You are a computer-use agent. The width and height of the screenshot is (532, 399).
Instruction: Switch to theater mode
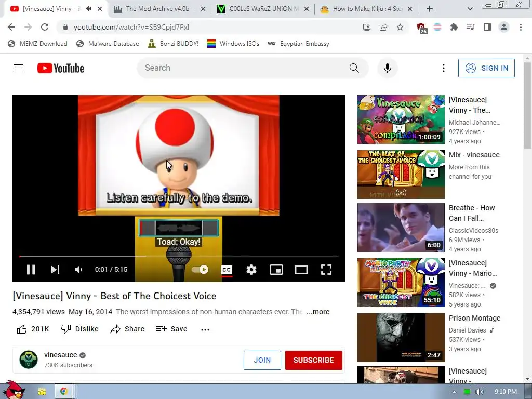click(x=301, y=270)
